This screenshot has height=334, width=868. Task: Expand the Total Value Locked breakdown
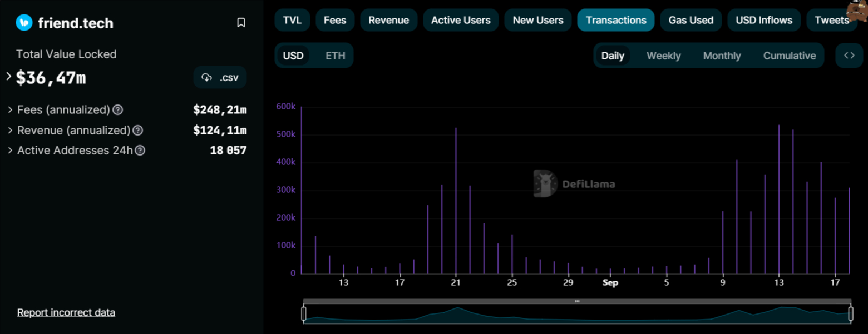[x=9, y=77]
